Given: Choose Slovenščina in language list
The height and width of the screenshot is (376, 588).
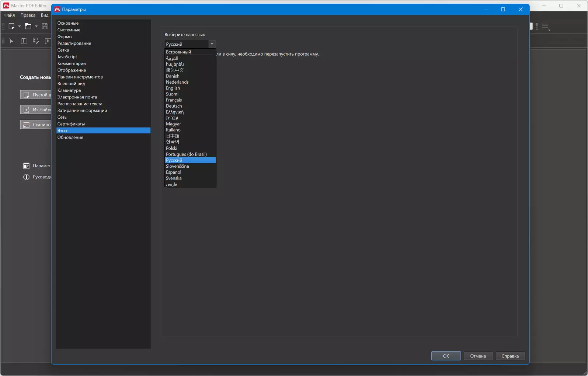Looking at the screenshot, I should click(190, 166).
